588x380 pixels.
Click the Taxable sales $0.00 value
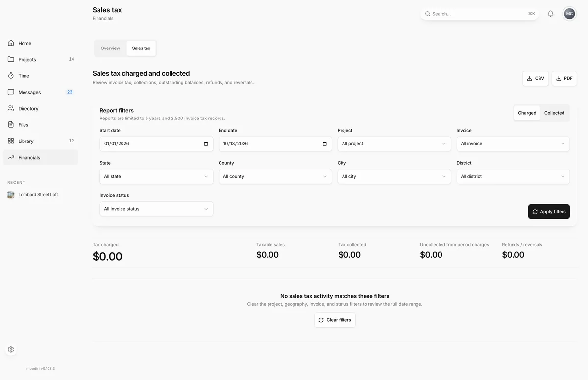click(268, 255)
